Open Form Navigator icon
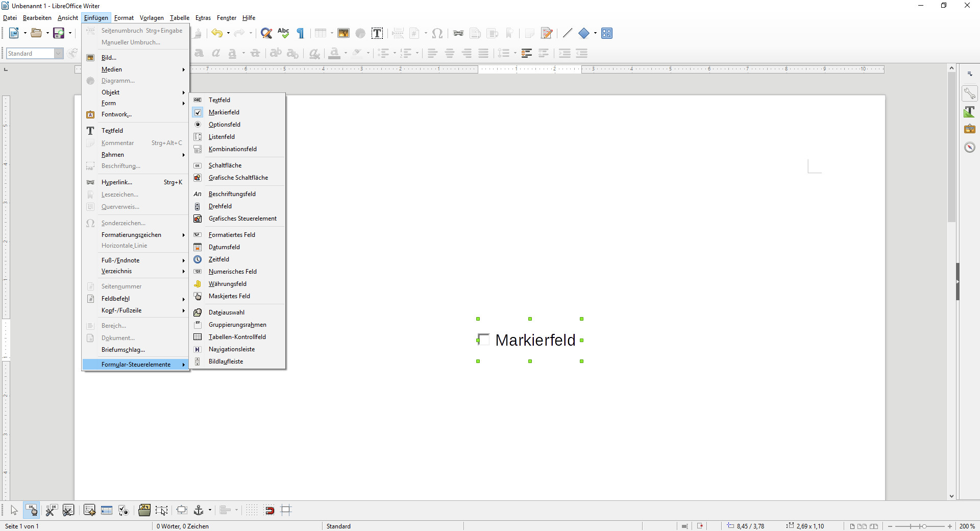 [89, 510]
